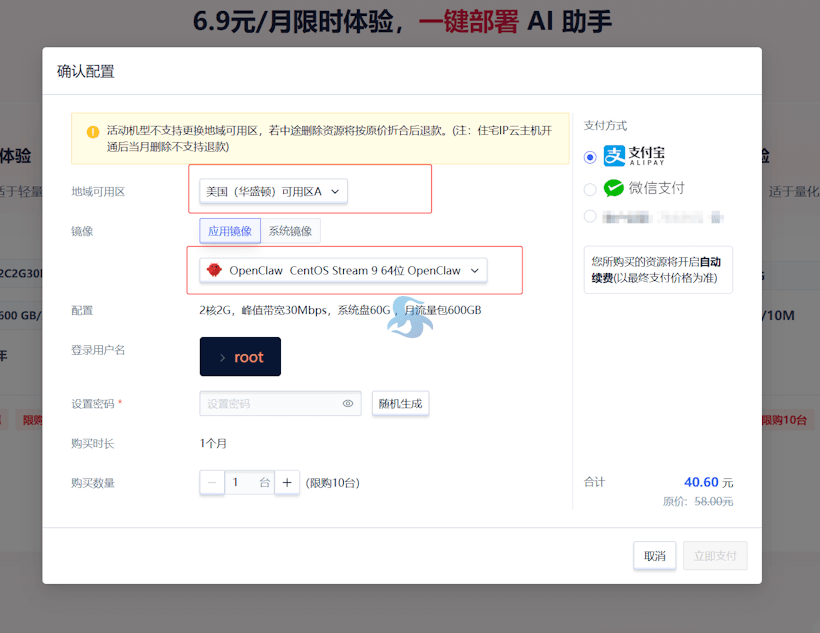Image resolution: width=820 pixels, height=633 pixels.
Task: Click the 取消 cancel button
Action: click(654, 556)
